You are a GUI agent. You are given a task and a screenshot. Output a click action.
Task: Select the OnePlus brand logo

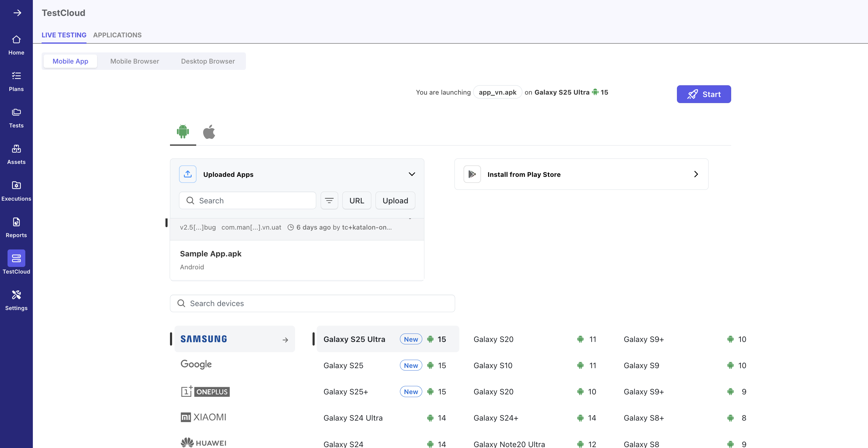205,391
